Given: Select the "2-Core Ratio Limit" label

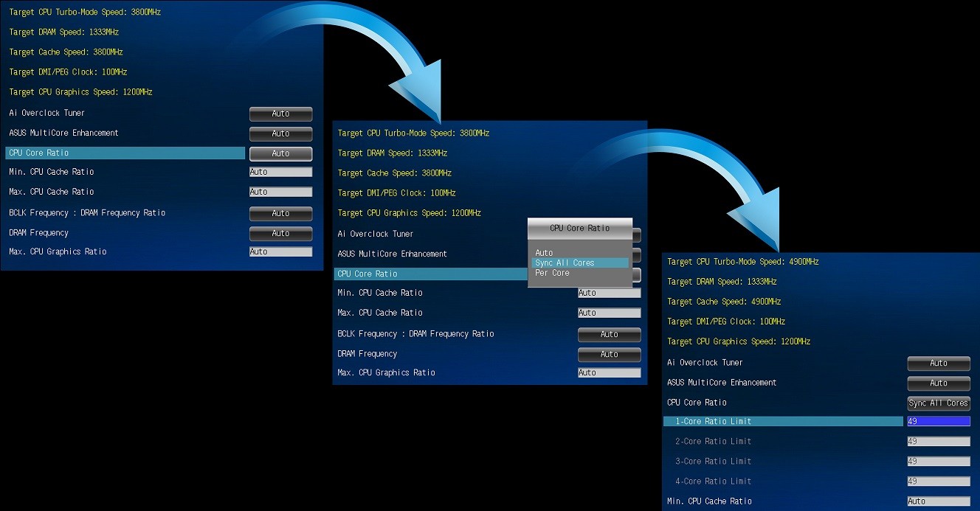Looking at the screenshot, I should click(x=713, y=442).
